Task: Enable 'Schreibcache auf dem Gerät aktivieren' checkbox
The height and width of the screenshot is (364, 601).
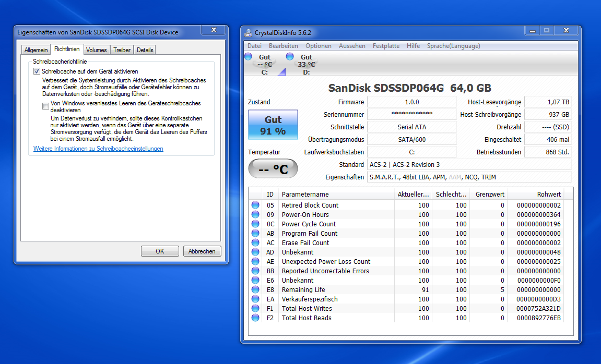Action: point(37,71)
